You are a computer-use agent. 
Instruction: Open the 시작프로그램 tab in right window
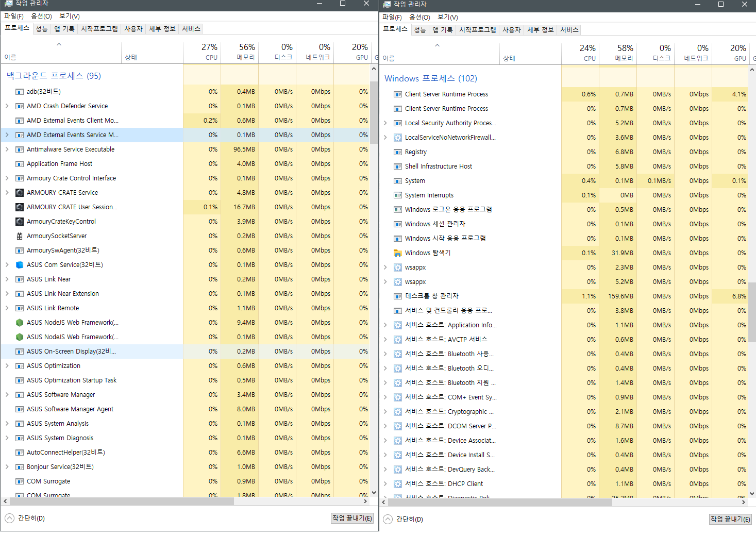[x=477, y=30]
